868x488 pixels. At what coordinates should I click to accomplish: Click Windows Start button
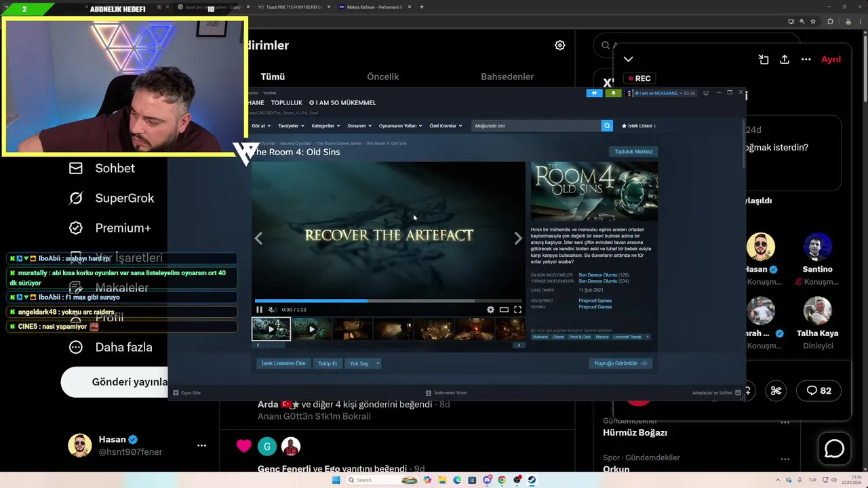pyautogui.click(x=336, y=480)
